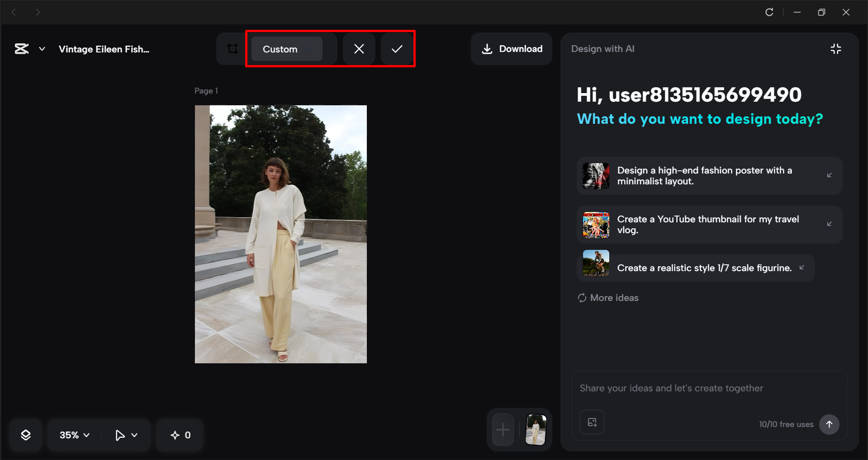
Task: Select the page thumbnail near bottom right
Action: click(x=536, y=430)
